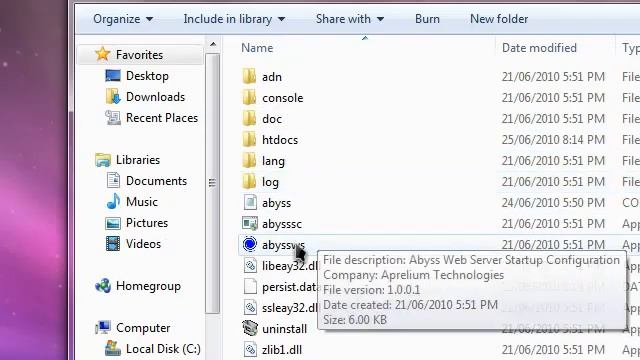Open the Recent Places icon
Viewport: 640px width, 360px height.
pyautogui.click(x=113, y=118)
